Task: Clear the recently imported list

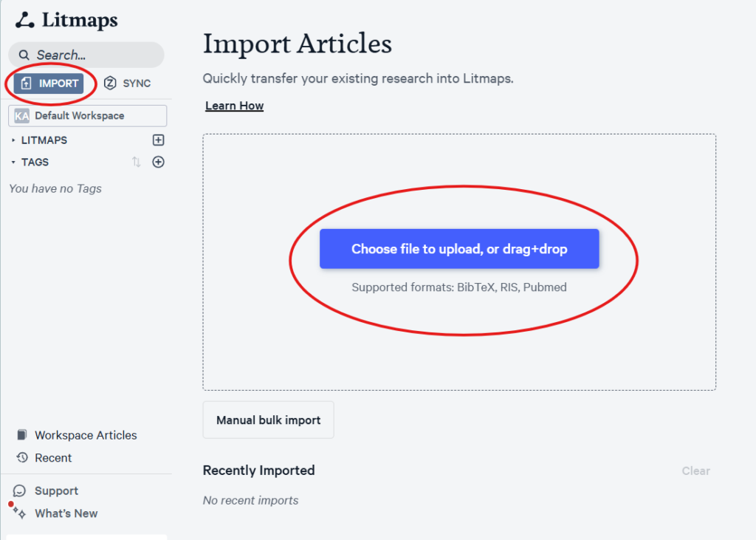Action: 695,471
